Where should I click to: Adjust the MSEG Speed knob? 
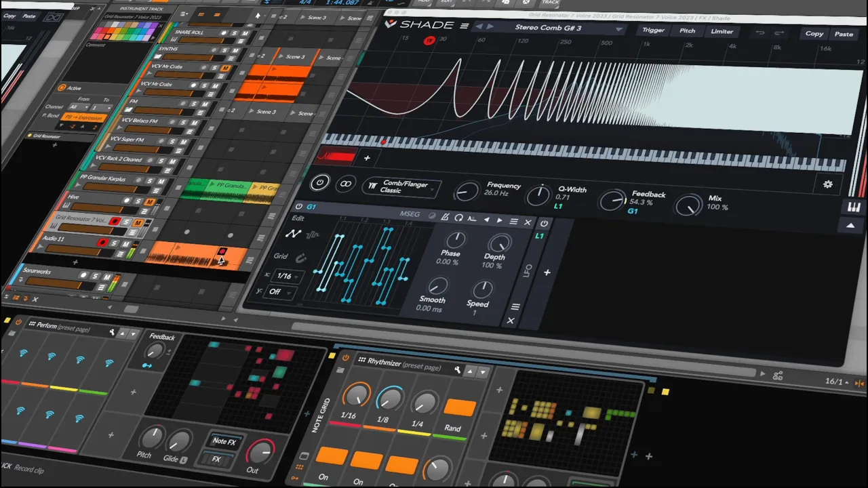pyautogui.click(x=482, y=290)
